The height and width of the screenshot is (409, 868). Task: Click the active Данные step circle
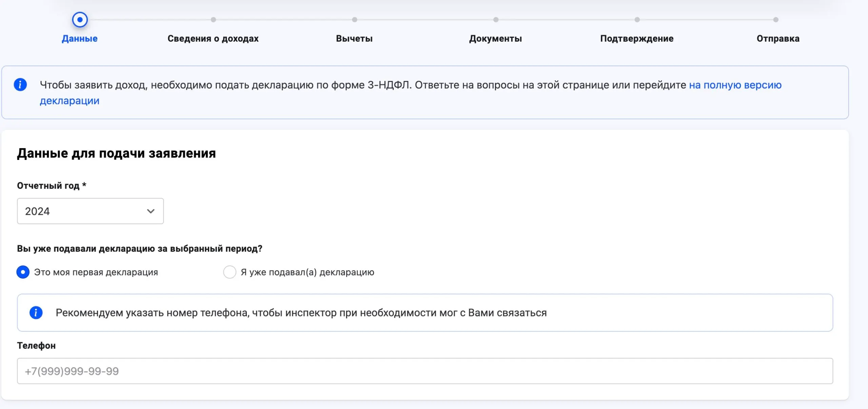80,20
